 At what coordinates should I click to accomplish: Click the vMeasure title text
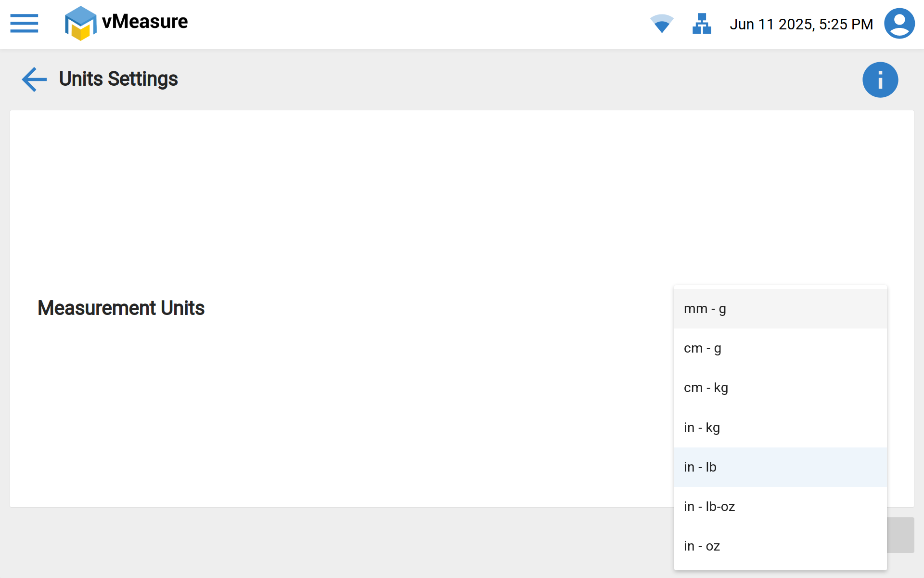(145, 22)
